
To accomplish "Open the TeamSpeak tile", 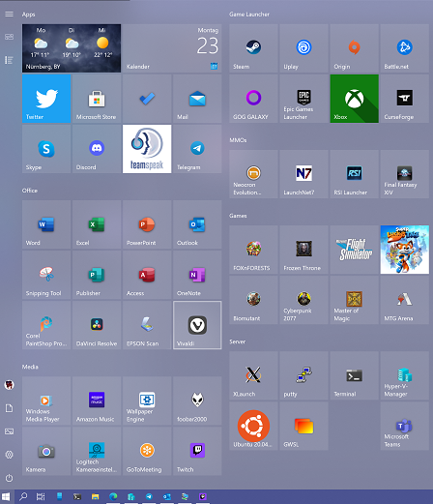I will click(147, 149).
